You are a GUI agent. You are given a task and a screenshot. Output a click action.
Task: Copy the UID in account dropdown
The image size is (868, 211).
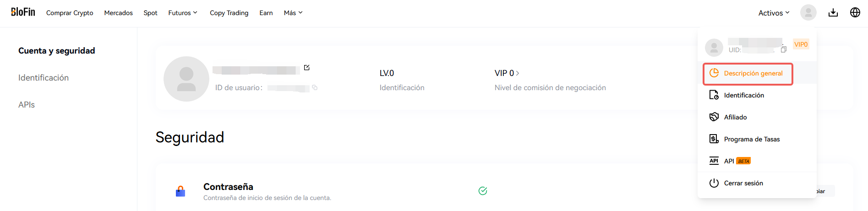point(784,49)
